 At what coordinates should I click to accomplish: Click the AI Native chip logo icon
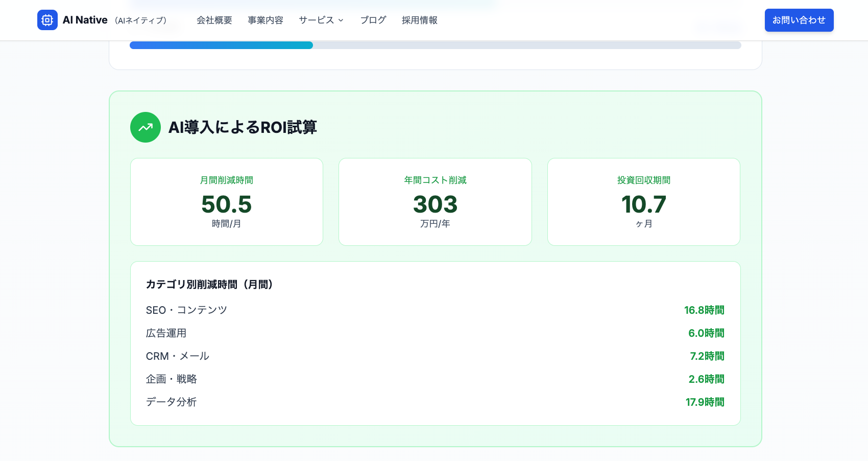point(47,20)
